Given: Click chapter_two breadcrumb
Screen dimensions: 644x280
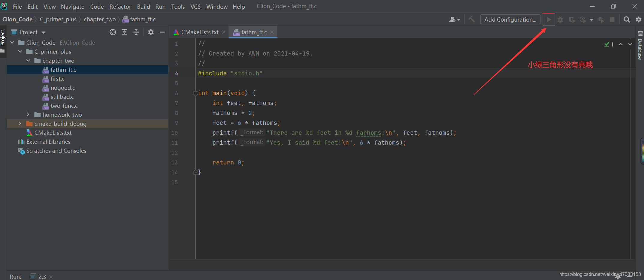Looking at the screenshot, I should [x=100, y=19].
